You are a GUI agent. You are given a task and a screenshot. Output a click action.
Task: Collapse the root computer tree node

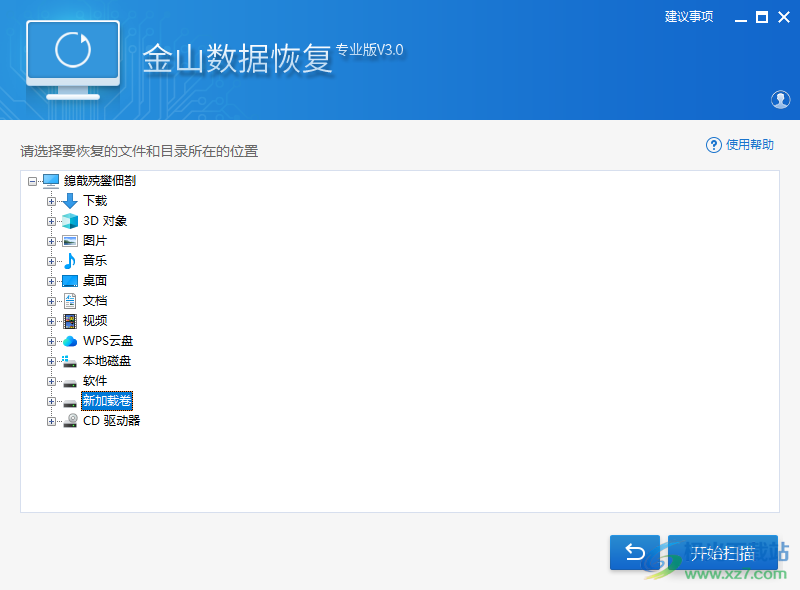pos(32,181)
